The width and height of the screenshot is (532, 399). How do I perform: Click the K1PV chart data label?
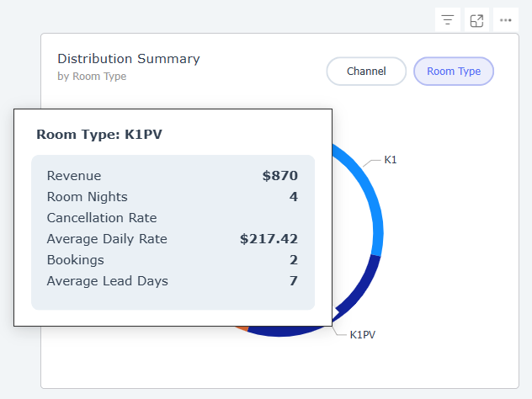pyautogui.click(x=363, y=334)
